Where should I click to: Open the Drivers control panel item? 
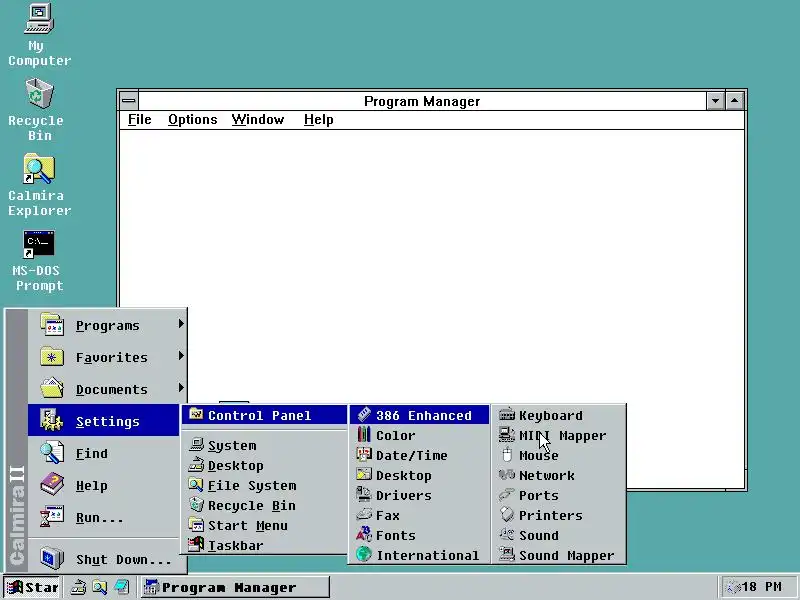(419, 495)
